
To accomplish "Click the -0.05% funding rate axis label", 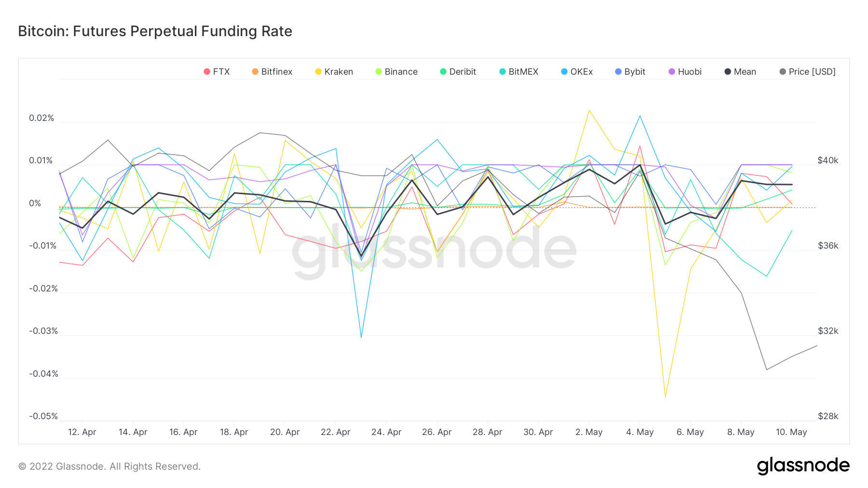I will (43, 416).
